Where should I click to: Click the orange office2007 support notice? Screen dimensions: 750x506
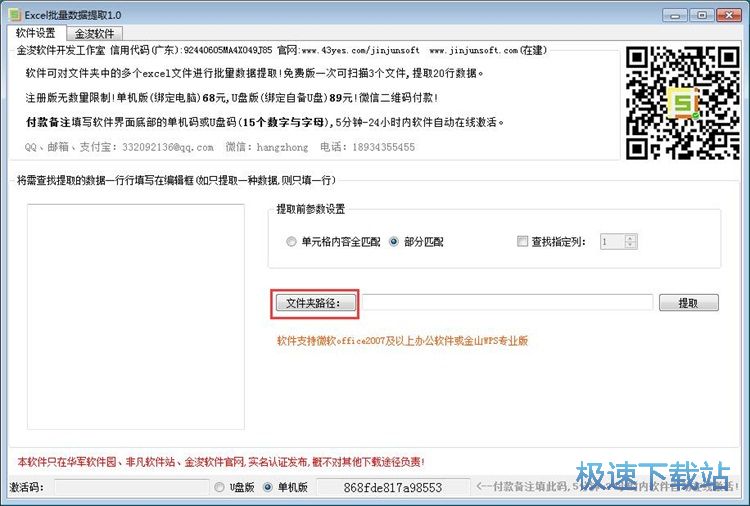[402, 341]
